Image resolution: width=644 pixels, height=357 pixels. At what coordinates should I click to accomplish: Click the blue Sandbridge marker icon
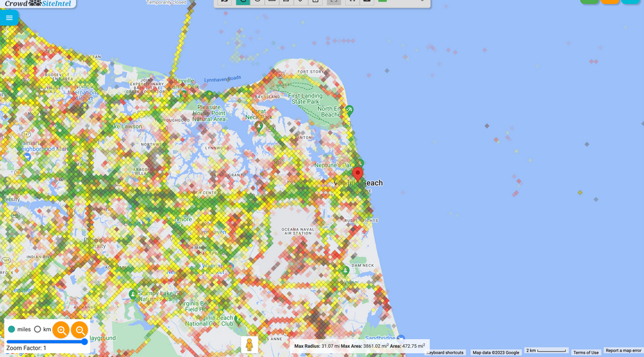point(401,339)
